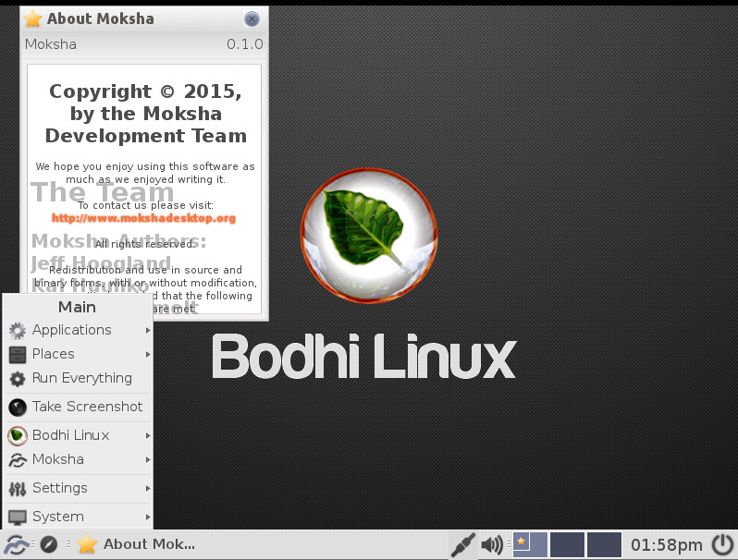Open the mokshadesktop.org link
This screenshot has width=738, height=560.
(x=143, y=218)
